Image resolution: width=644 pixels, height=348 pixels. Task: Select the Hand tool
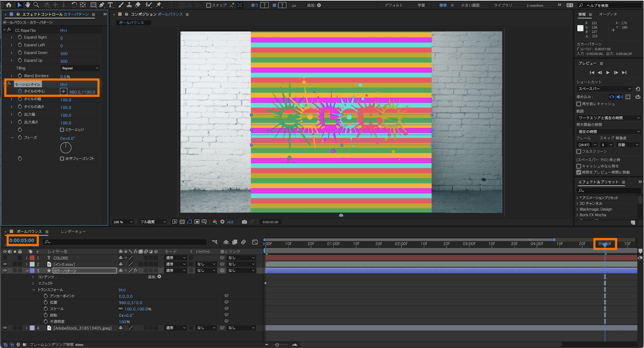pyautogui.click(x=28, y=5)
